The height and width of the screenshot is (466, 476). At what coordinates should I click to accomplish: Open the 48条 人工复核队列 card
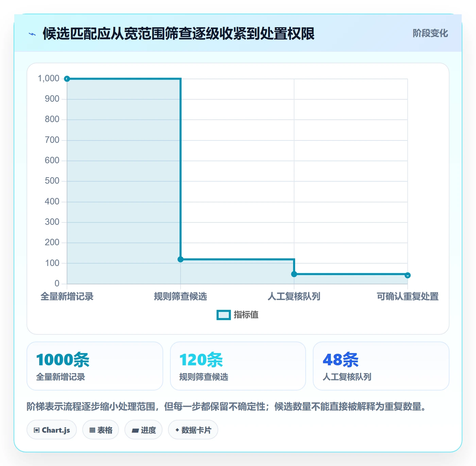point(381,366)
